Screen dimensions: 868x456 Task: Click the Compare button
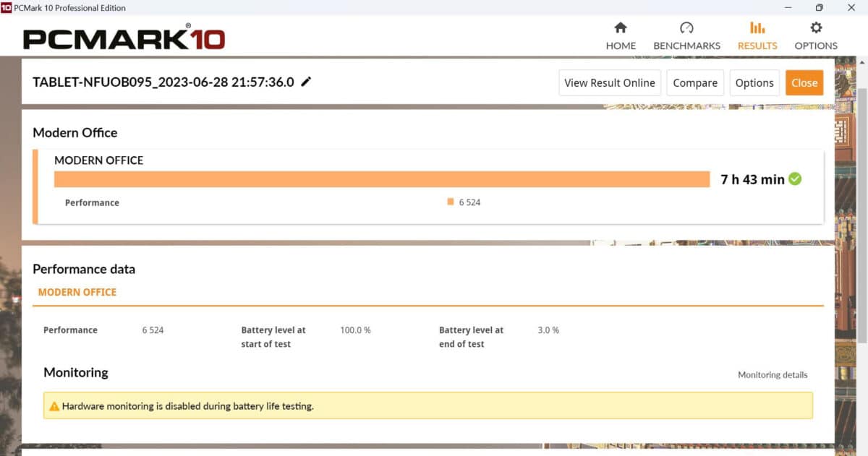pyautogui.click(x=695, y=82)
